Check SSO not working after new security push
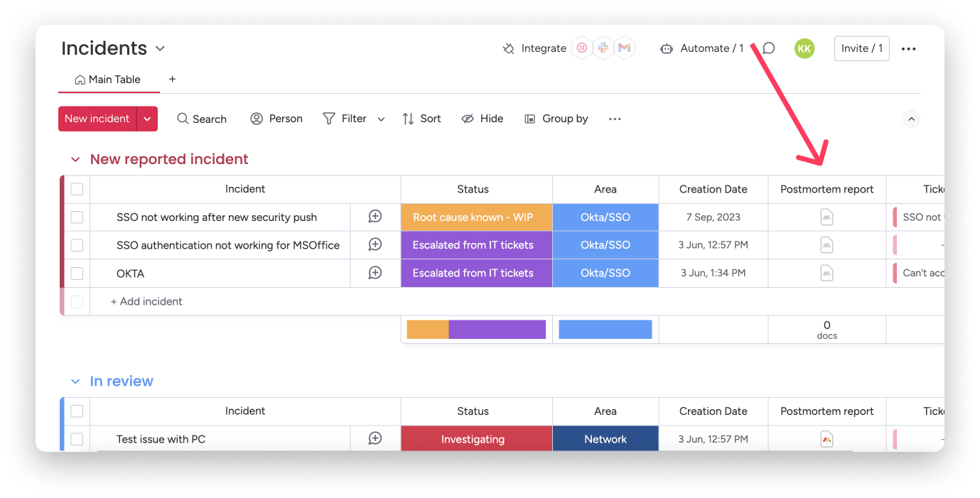The width and height of the screenshot is (980, 498). tap(77, 217)
